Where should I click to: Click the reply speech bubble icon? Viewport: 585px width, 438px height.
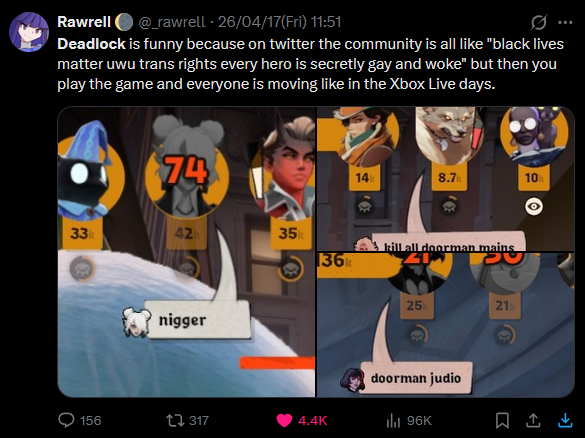[x=66, y=420]
